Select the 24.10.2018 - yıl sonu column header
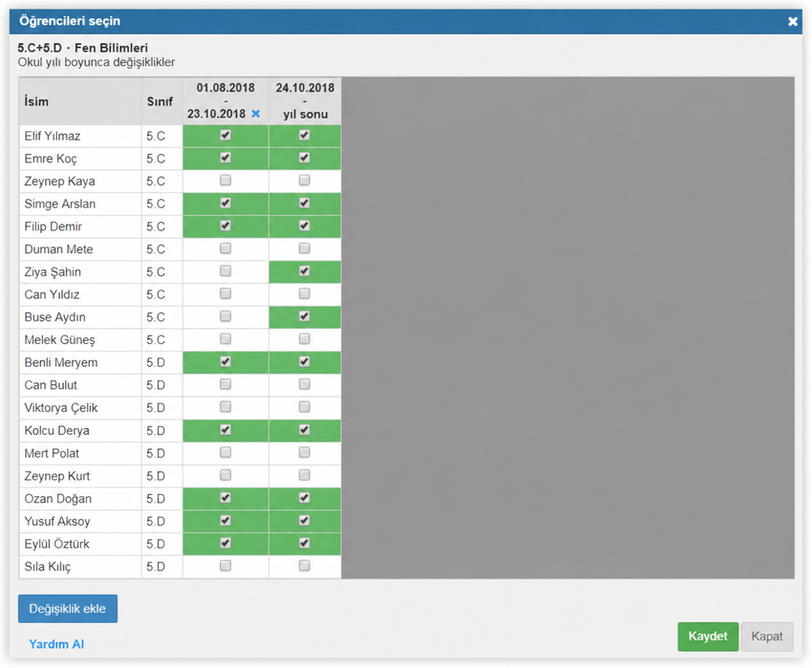This screenshot has width=812, height=668. (x=305, y=101)
